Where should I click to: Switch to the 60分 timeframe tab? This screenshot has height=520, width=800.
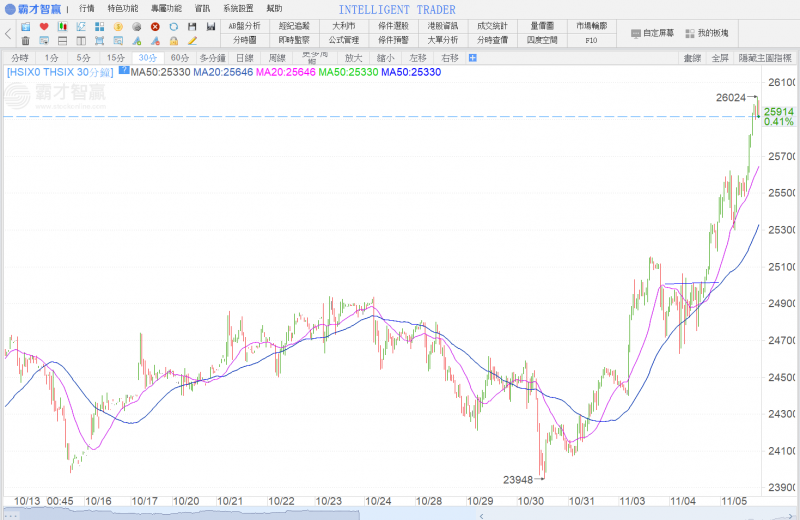pyautogui.click(x=180, y=58)
